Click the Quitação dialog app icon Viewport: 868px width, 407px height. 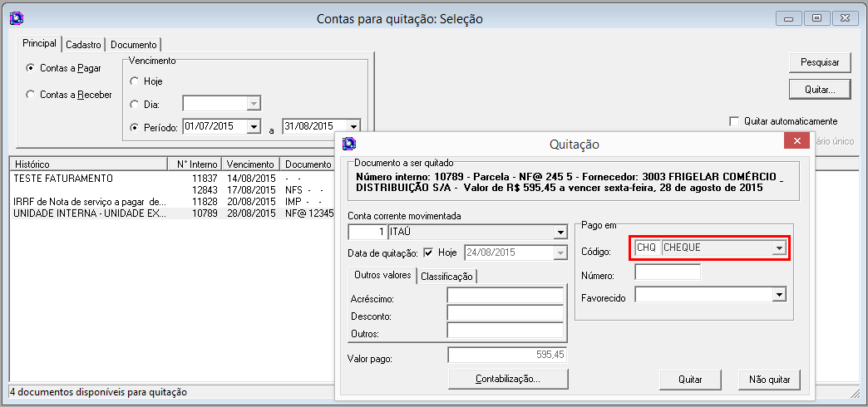(349, 144)
